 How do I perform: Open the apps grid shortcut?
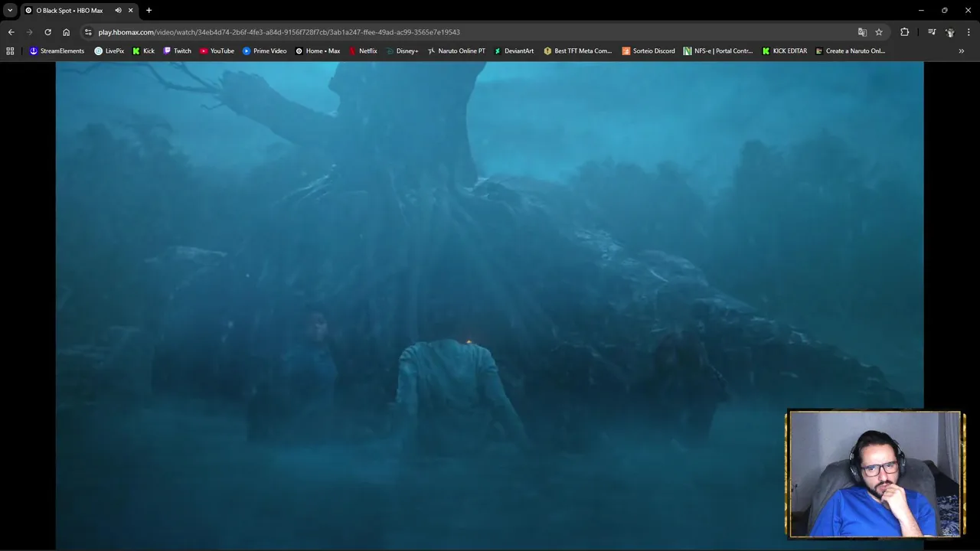tap(10, 51)
